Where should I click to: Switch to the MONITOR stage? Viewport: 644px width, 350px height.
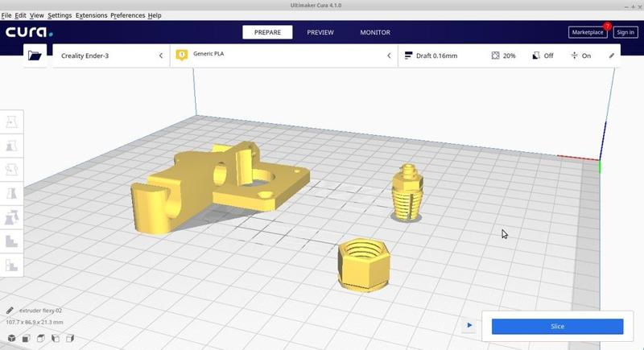pos(375,32)
